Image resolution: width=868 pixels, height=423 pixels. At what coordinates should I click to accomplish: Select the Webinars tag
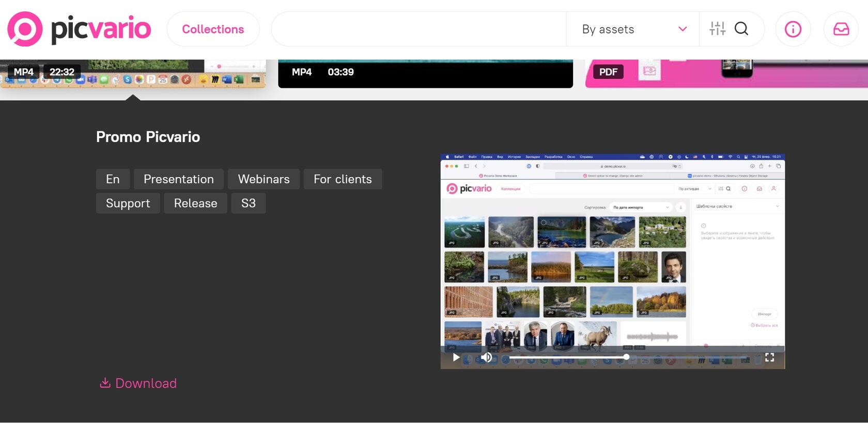click(x=263, y=179)
